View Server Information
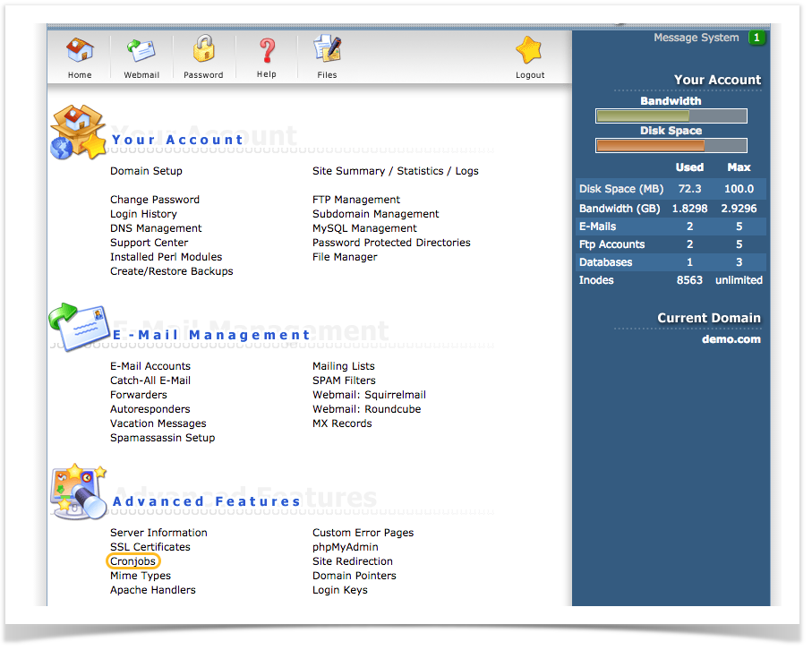The image size is (812, 650). pyautogui.click(x=158, y=533)
